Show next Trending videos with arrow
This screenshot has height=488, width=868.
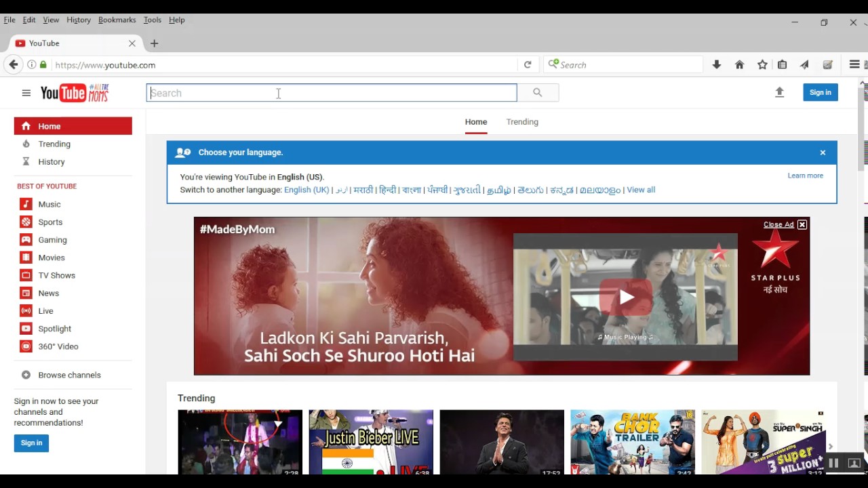point(831,446)
